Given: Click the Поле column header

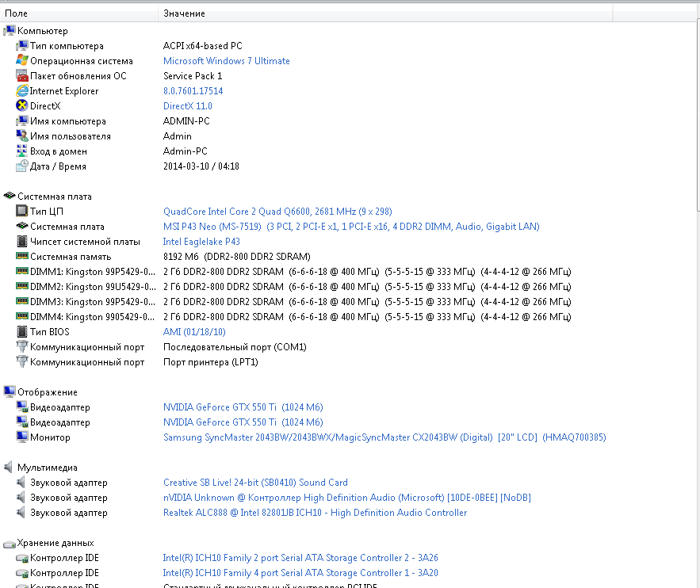Looking at the screenshot, I should 79,13.
